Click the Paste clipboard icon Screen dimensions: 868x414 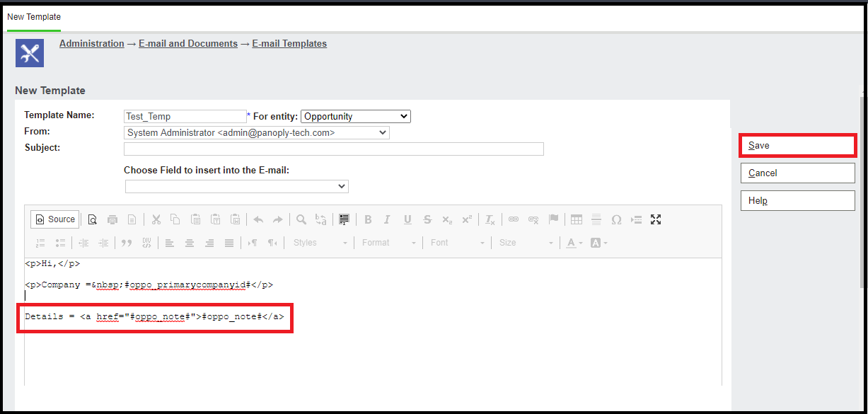click(x=196, y=219)
